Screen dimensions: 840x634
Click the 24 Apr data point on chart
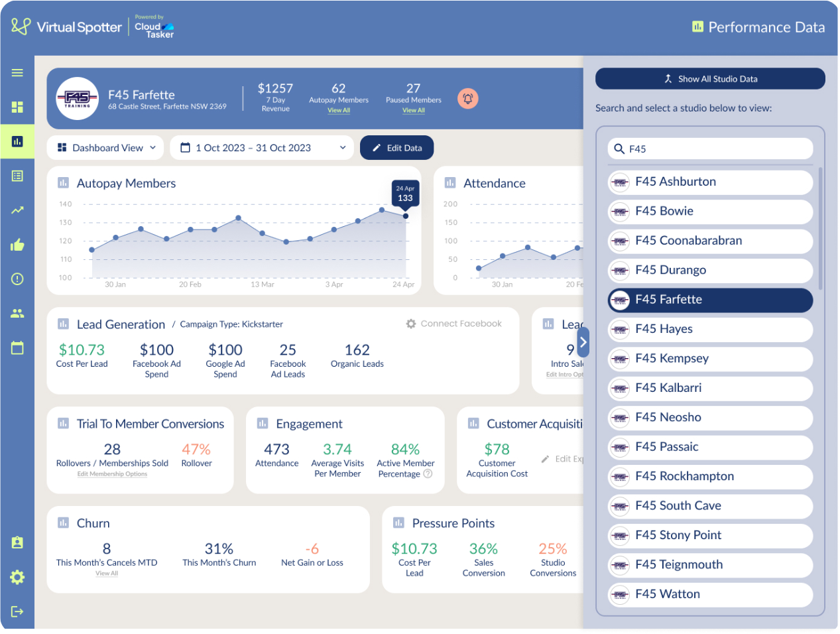point(406,216)
